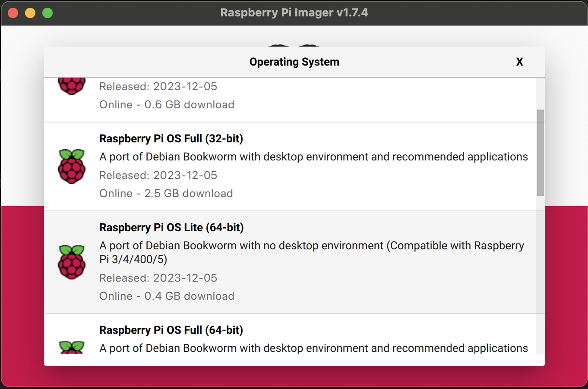Click the release date under OS Lite (64-bit)

pyautogui.click(x=158, y=278)
